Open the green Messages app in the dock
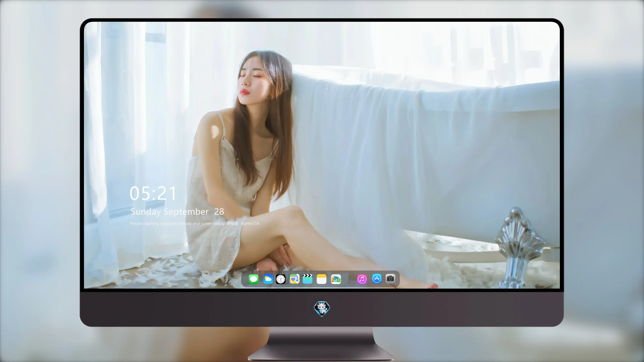This screenshot has height=362, width=644. [x=254, y=279]
